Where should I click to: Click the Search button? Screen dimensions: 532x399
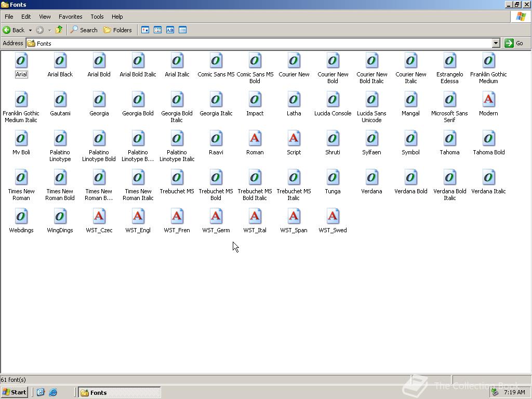[x=84, y=30]
